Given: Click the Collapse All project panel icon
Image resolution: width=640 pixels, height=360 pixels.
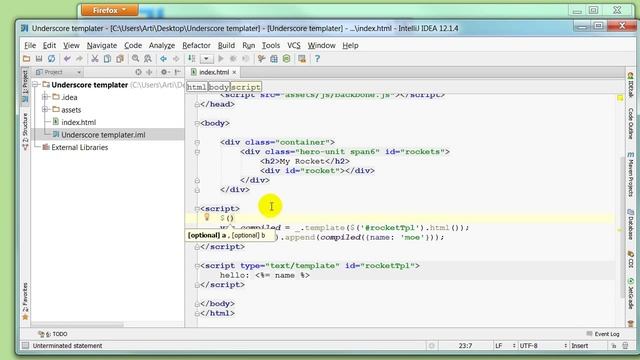Looking at the screenshot, I should [149, 72].
